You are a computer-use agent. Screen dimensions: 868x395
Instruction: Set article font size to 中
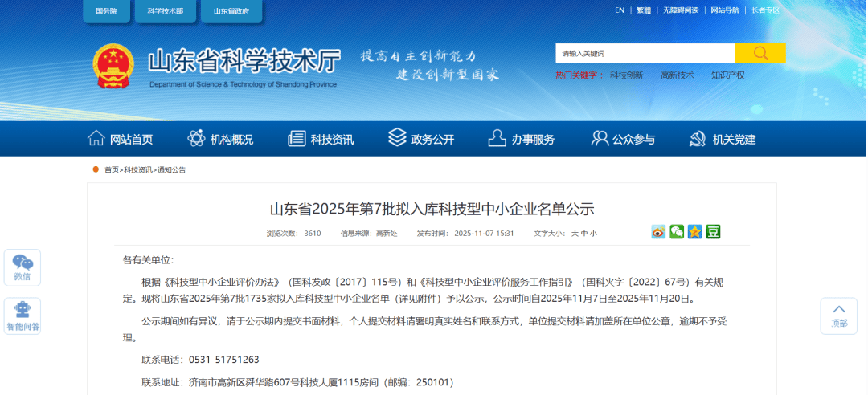(x=584, y=234)
